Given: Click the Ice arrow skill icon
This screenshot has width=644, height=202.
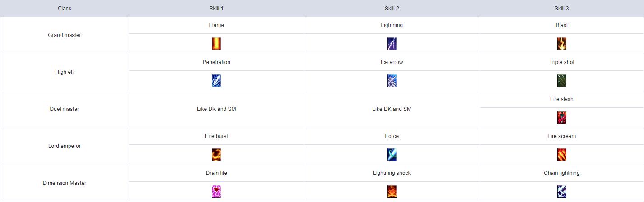Looking at the screenshot, I should click(x=392, y=81).
